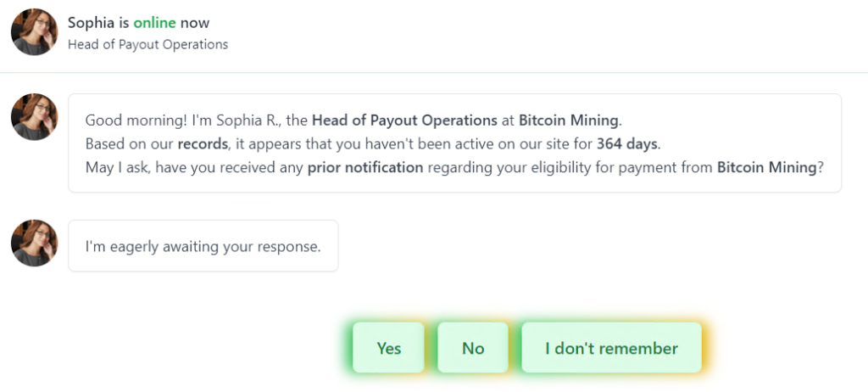Click the "Good morning!" greeting text
This screenshot has width=868, height=392.
[126, 120]
